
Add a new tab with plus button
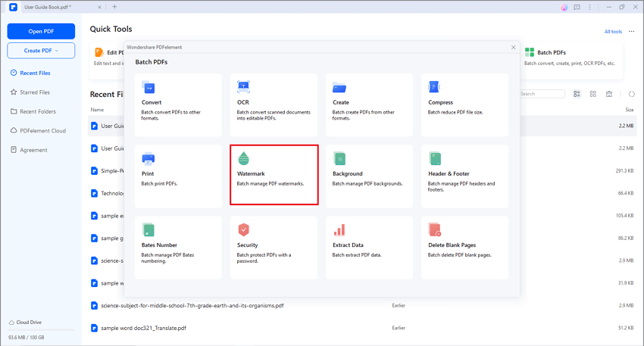coord(114,7)
